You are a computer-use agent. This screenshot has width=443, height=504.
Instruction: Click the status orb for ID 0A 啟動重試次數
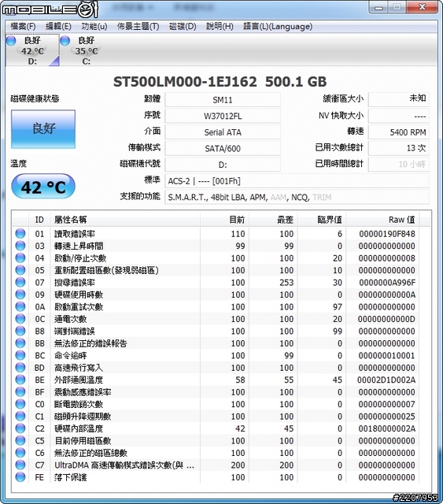coord(20,306)
